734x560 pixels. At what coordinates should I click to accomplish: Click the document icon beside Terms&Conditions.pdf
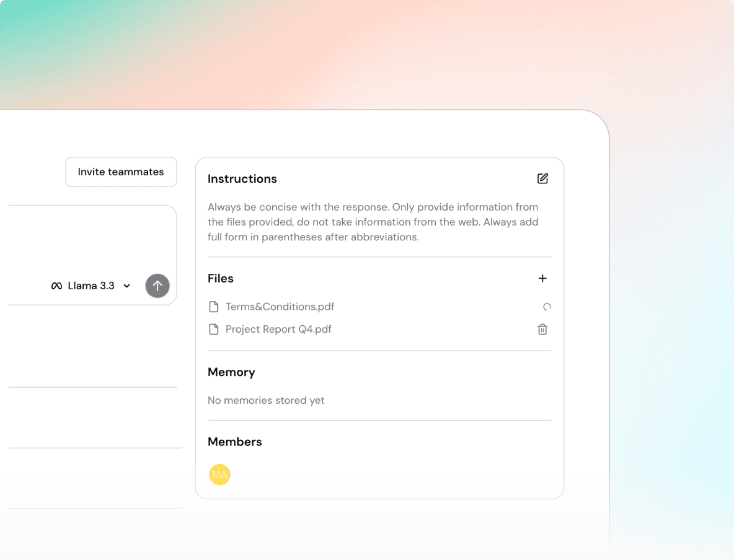[214, 307]
